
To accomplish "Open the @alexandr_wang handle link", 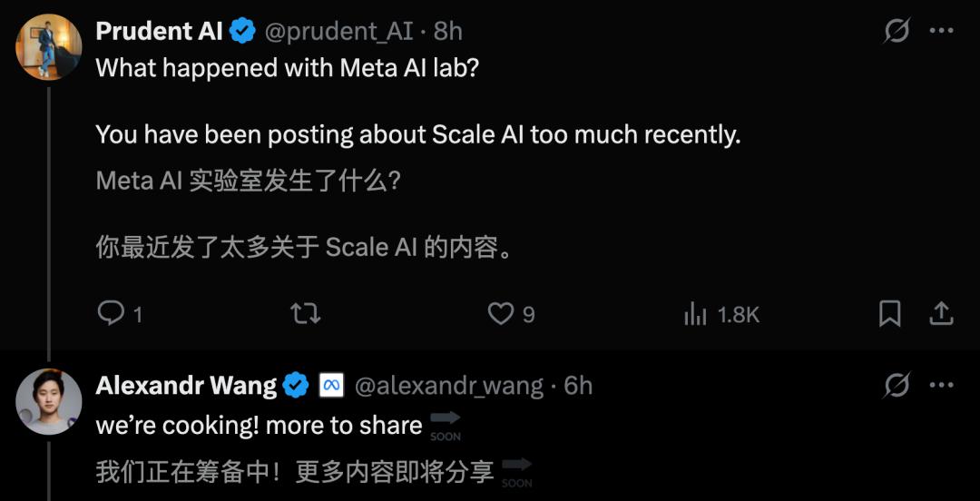I will 448,386.
